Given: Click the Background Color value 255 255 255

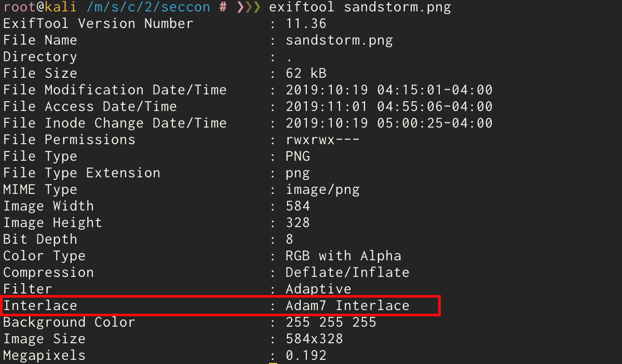Looking at the screenshot, I should [331, 322].
